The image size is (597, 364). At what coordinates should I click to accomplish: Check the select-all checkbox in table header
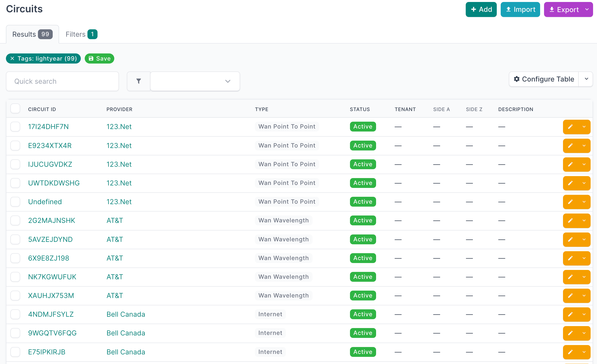tap(15, 109)
